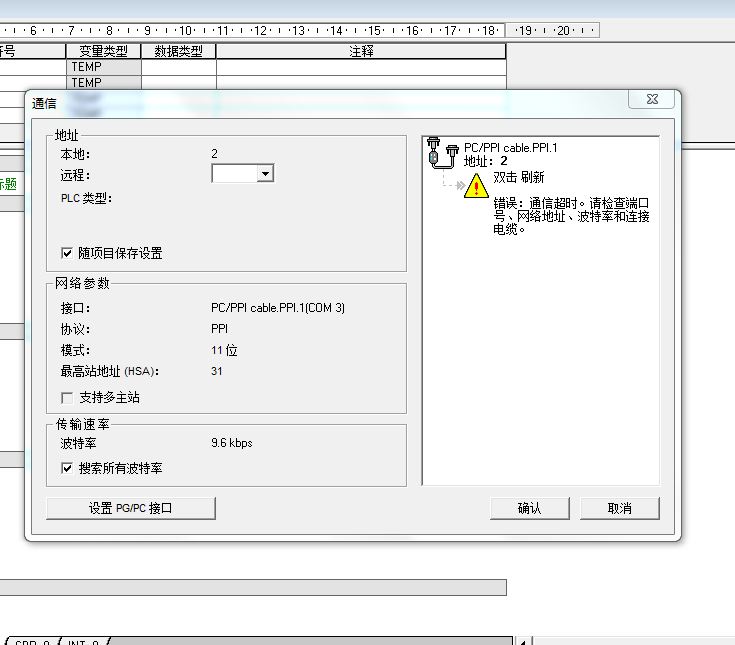Uncheck 搜索所有波特率 checkbox
The width and height of the screenshot is (735, 645).
[x=68, y=468]
